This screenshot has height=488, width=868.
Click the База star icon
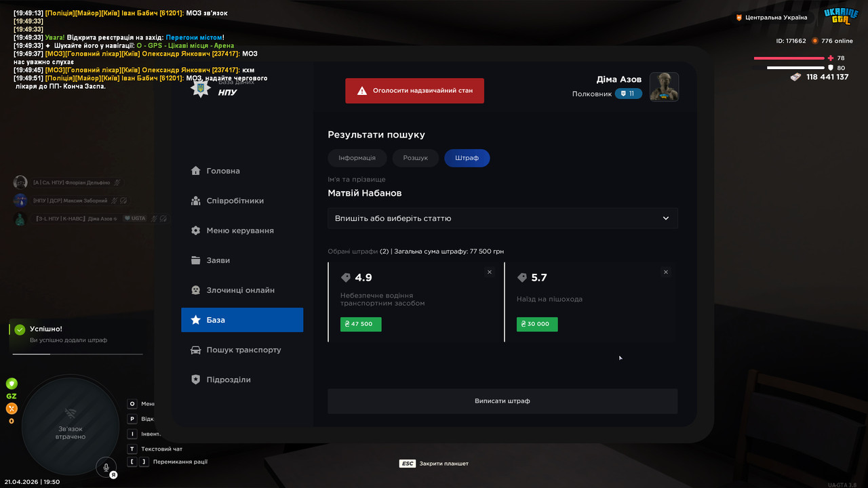[196, 320]
